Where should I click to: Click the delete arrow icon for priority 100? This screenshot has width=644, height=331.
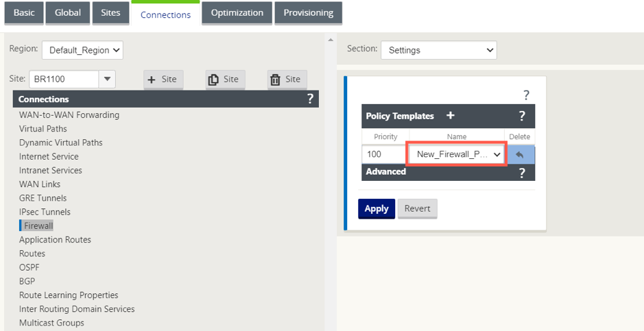point(520,155)
